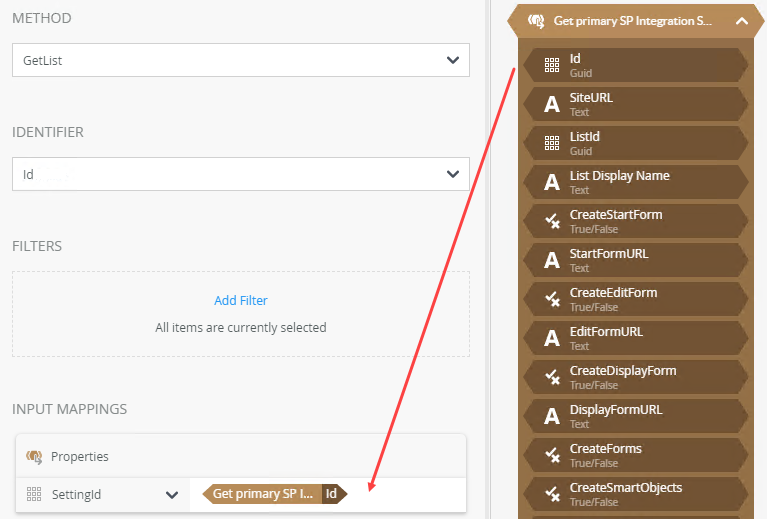This screenshot has width=767, height=519.
Task: Click the boolean icon beside CreateDisplayForm
Action: (552, 377)
